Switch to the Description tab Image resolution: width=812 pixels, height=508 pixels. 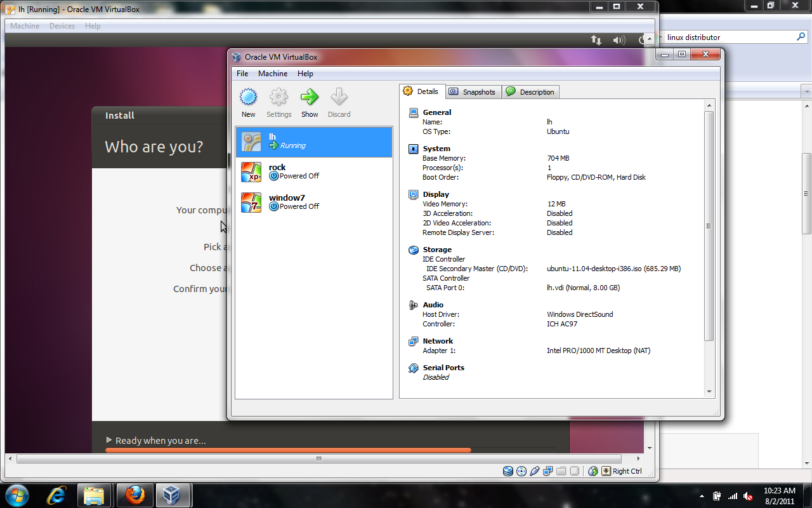[x=530, y=92]
